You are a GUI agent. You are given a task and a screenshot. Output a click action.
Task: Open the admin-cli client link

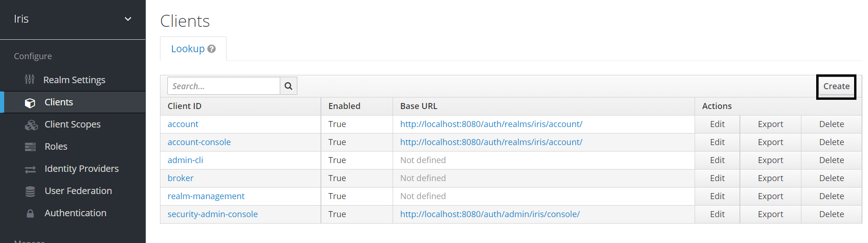pos(185,160)
